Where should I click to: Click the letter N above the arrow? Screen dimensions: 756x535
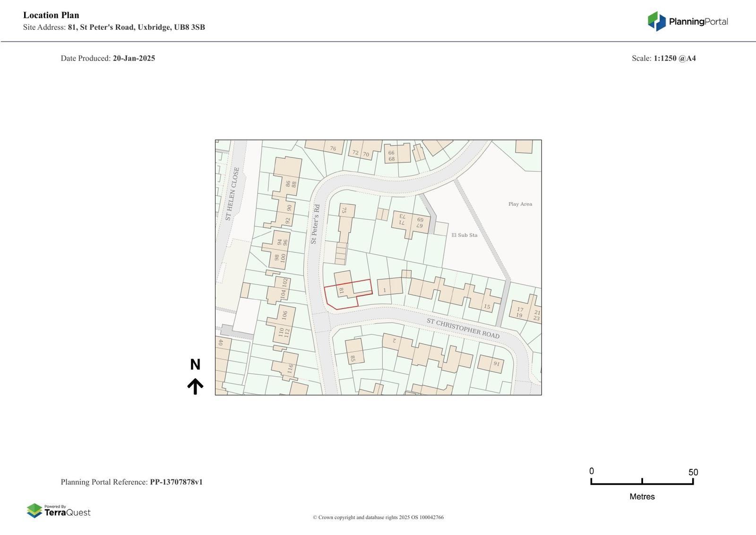click(195, 364)
